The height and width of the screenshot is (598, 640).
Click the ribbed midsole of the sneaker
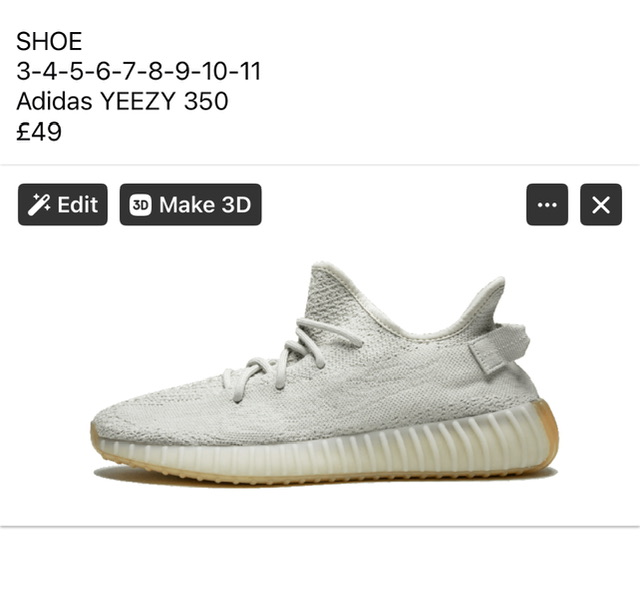pos(327,451)
